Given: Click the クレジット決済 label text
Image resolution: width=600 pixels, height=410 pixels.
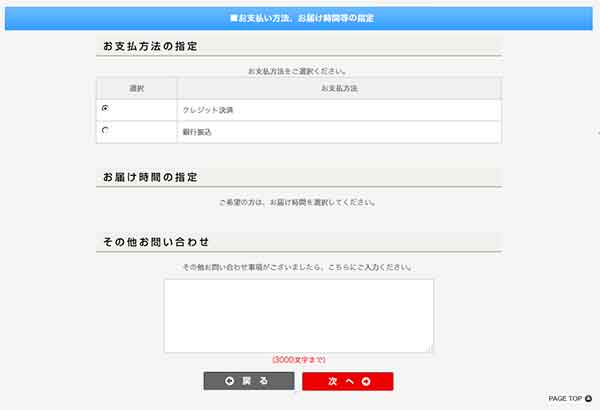Looking at the screenshot, I should coord(208,109).
